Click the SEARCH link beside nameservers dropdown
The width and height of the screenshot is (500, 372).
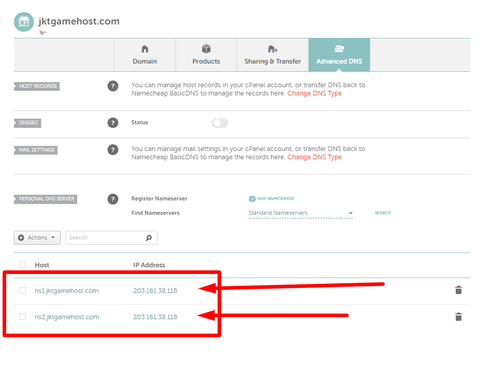[383, 213]
